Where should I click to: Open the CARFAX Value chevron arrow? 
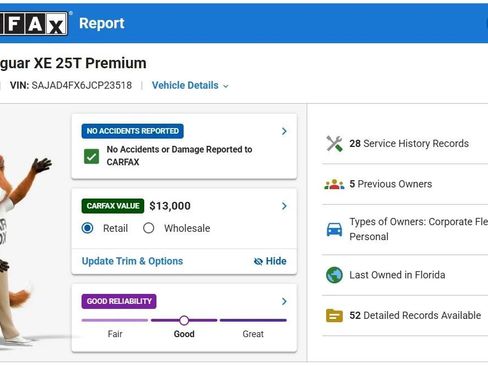[x=284, y=206]
